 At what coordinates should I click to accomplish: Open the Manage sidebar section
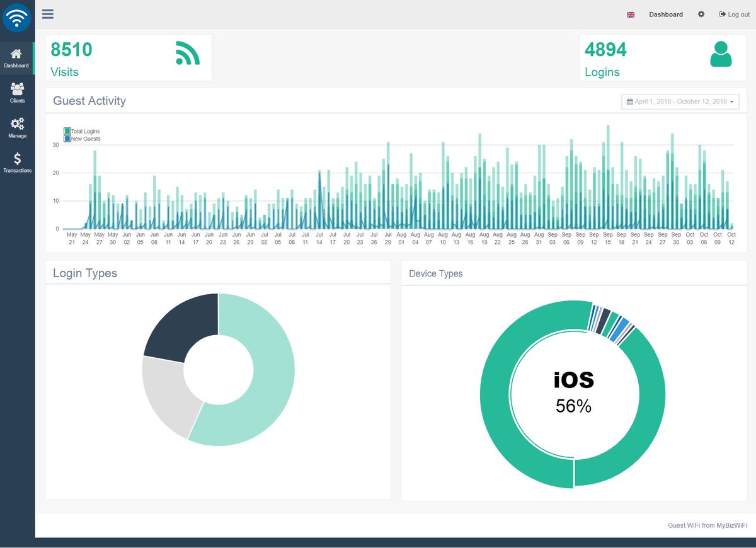17,128
